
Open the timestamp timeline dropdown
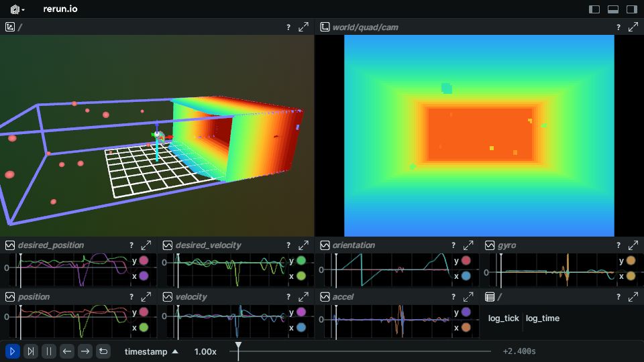coord(151,352)
